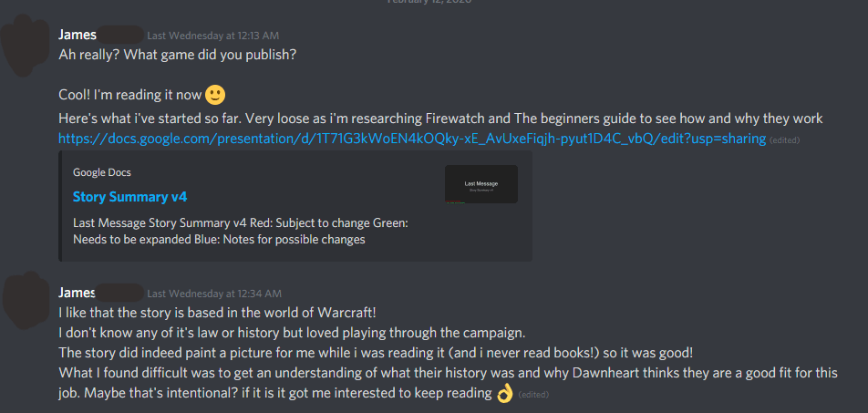Click the (edited) tag after the Google link
This screenshot has height=413, width=868.
784,140
